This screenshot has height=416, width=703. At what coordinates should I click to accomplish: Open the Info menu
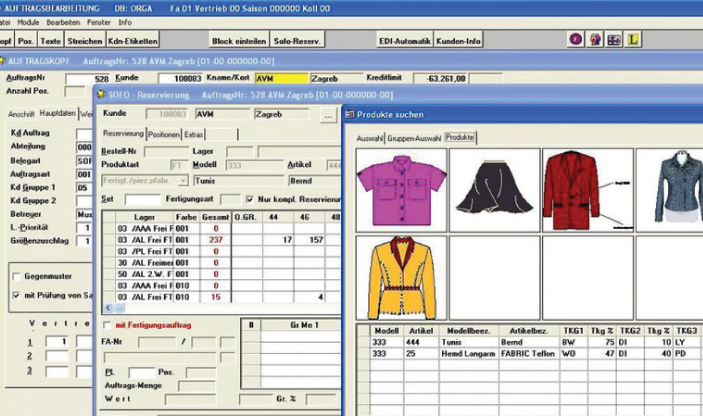click(125, 22)
